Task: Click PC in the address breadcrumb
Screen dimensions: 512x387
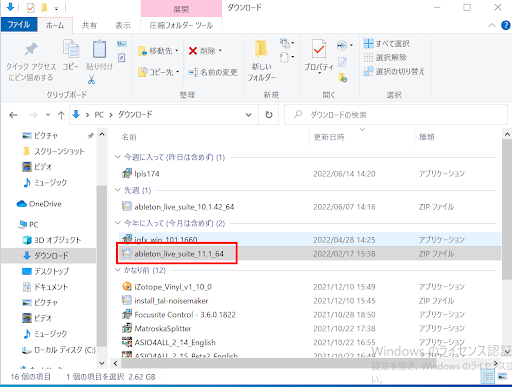Action: (x=99, y=115)
